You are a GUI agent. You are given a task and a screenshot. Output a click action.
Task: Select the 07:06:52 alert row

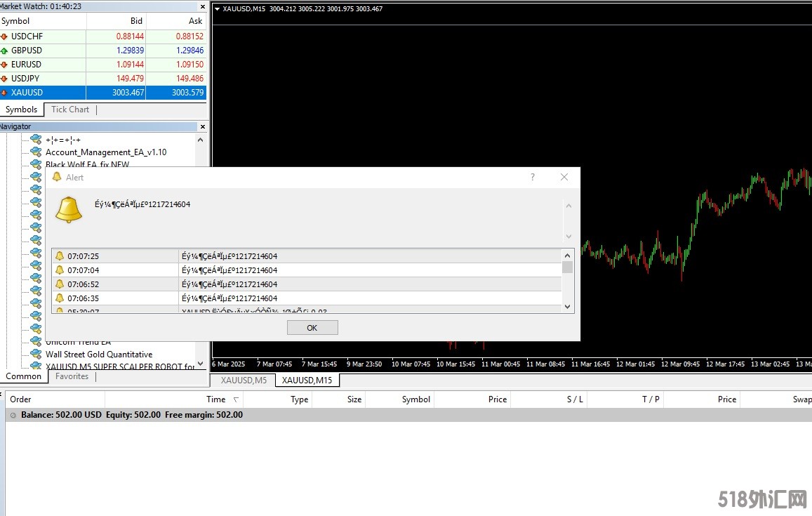(307, 284)
